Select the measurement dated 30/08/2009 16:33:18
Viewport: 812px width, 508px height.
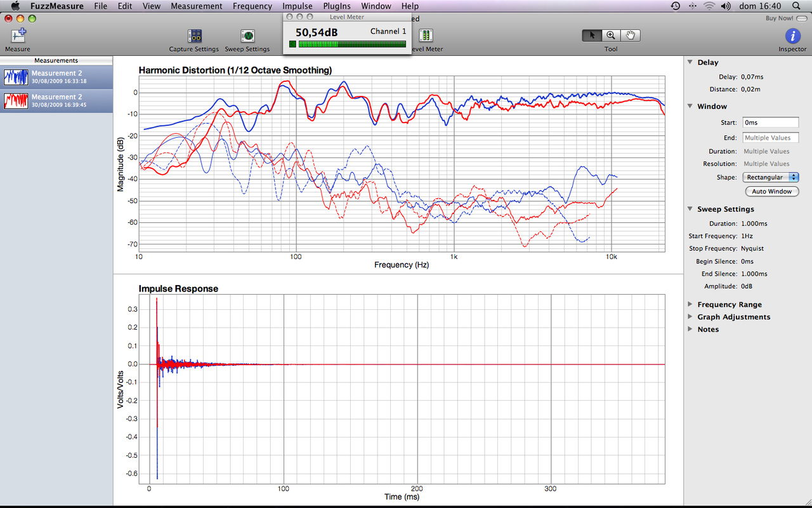click(x=56, y=77)
